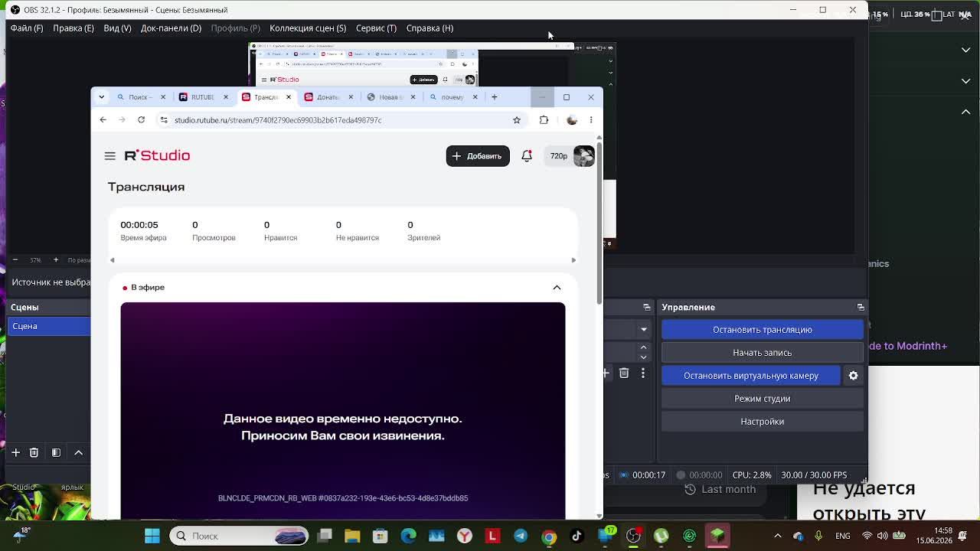Open the Правка menu in OBS
Viewport: 980px width, 551px height.
point(73,28)
